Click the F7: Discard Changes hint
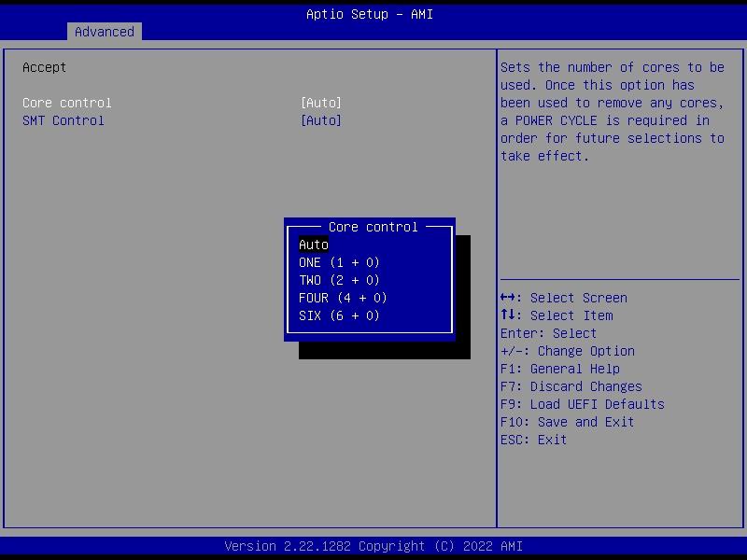The image size is (747, 560). pyautogui.click(x=571, y=386)
